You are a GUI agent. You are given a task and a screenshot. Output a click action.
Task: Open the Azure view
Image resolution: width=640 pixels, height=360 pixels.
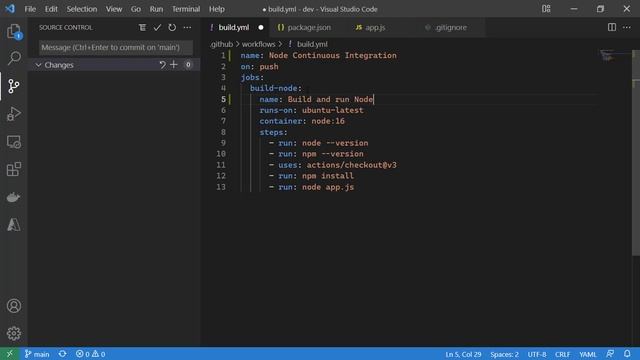click(14, 225)
